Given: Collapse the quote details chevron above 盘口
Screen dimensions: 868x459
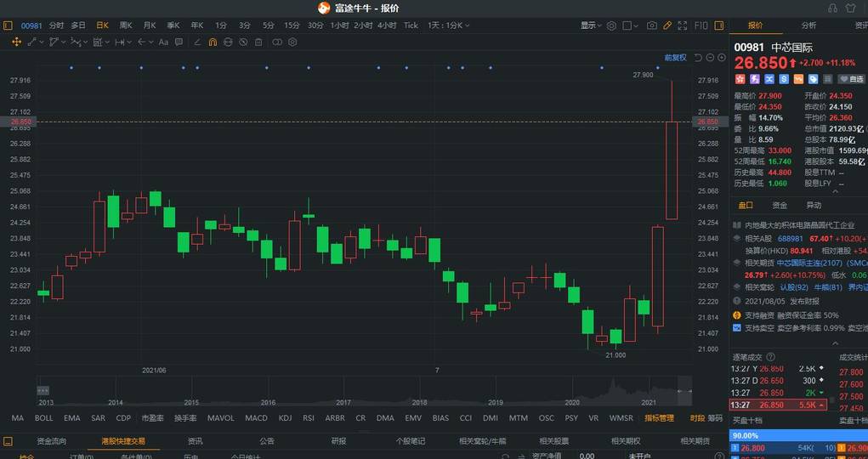Looking at the screenshot, I should [836, 191].
